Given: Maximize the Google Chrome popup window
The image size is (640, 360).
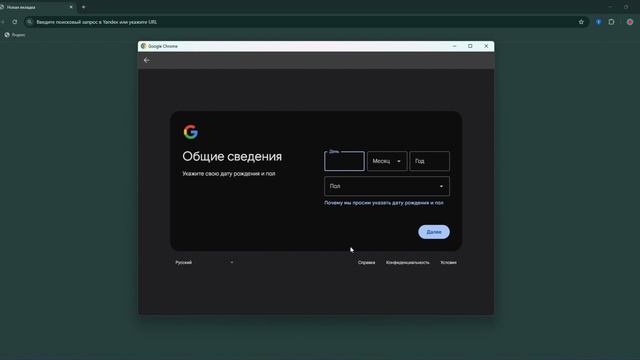Looking at the screenshot, I should pos(470,46).
